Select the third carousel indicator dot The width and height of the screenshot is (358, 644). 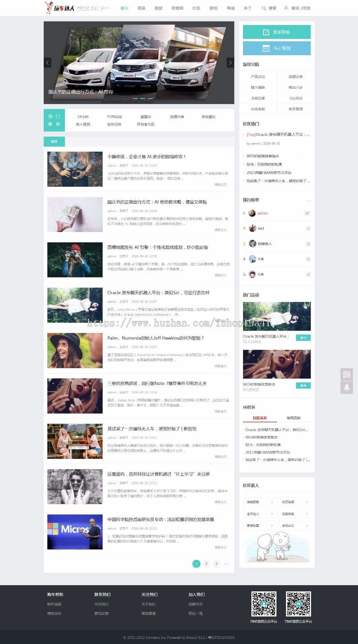(x=150, y=98)
